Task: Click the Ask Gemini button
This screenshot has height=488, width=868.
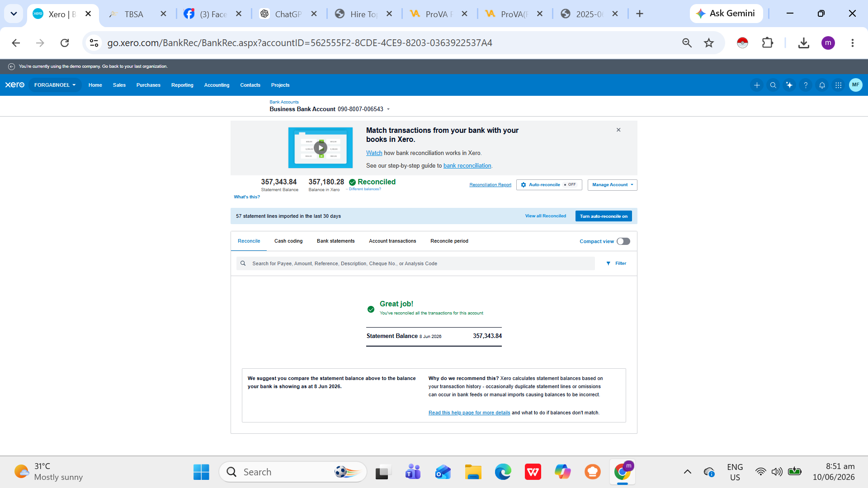Action: coord(726,14)
